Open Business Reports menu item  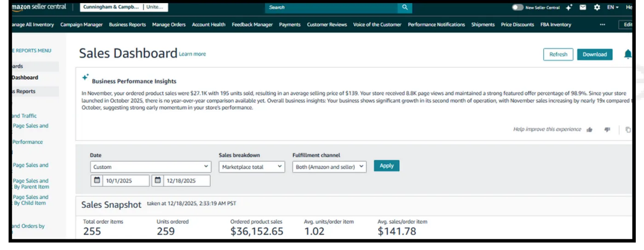[127, 25]
